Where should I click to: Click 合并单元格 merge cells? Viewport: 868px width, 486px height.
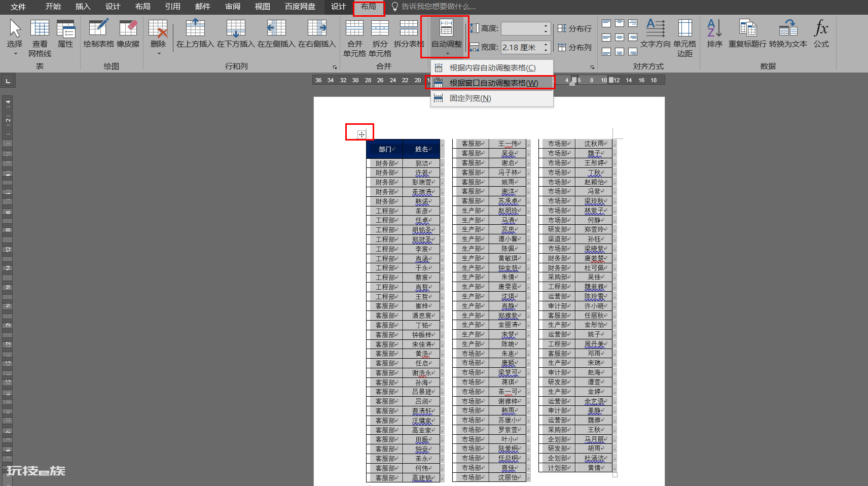pyautogui.click(x=354, y=39)
